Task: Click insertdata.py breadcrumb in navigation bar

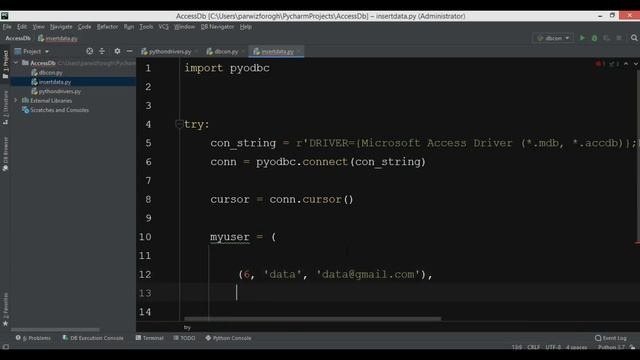Action: (x=58, y=38)
